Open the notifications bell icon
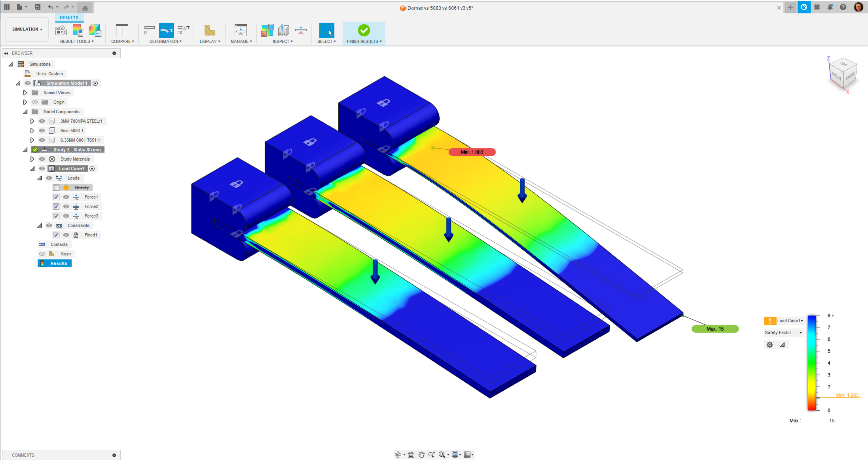868x460 pixels. click(x=830, y=7)
